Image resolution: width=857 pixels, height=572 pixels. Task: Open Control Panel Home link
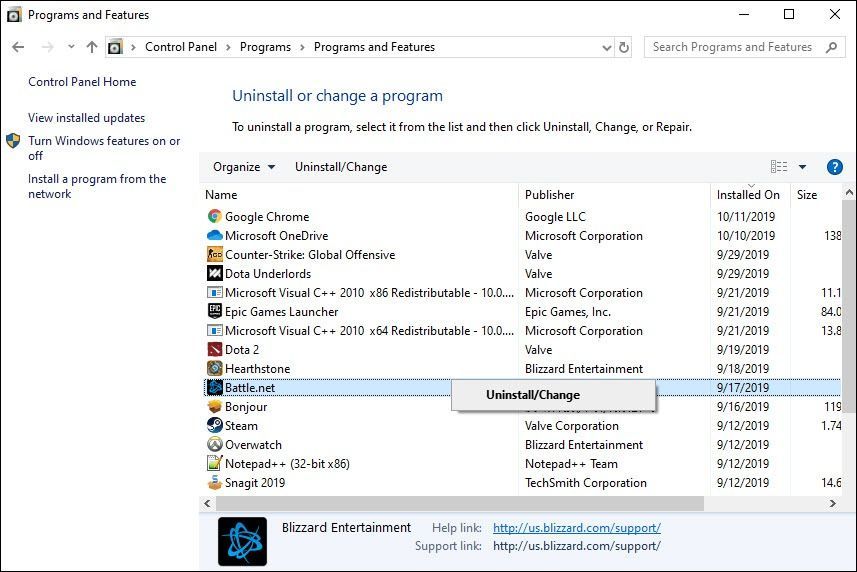82,82
